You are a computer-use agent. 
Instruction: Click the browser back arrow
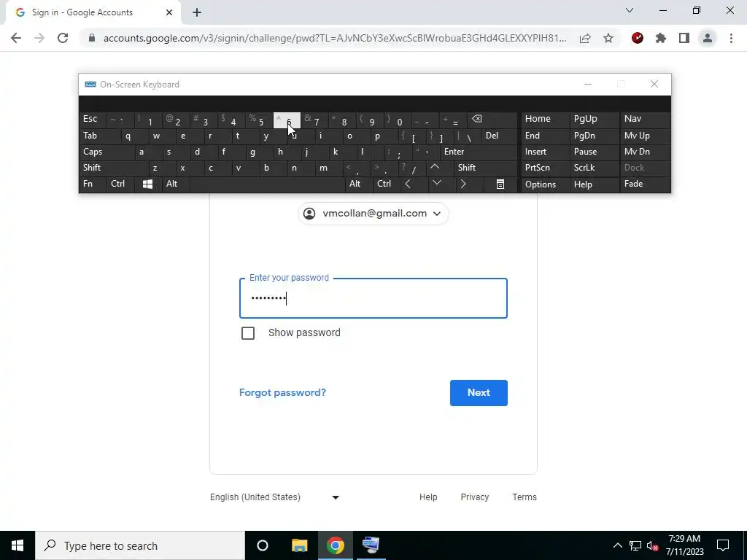[16, 38]
